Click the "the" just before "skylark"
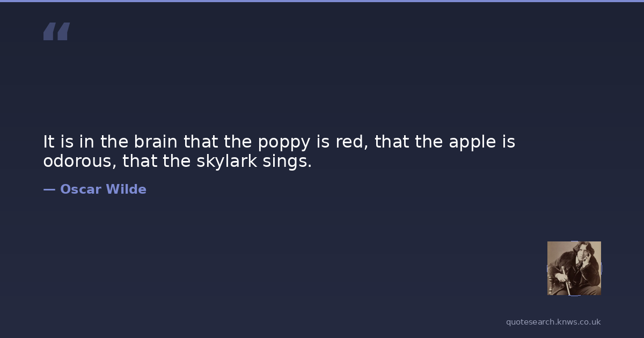This screenshot has width=644, height=338. (x=177, y=161)
